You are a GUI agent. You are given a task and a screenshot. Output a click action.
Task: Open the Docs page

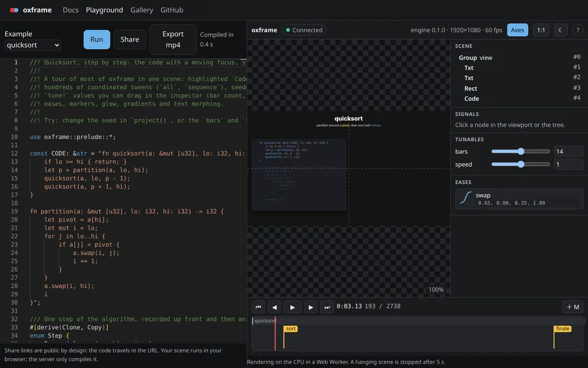coord(70,10)
